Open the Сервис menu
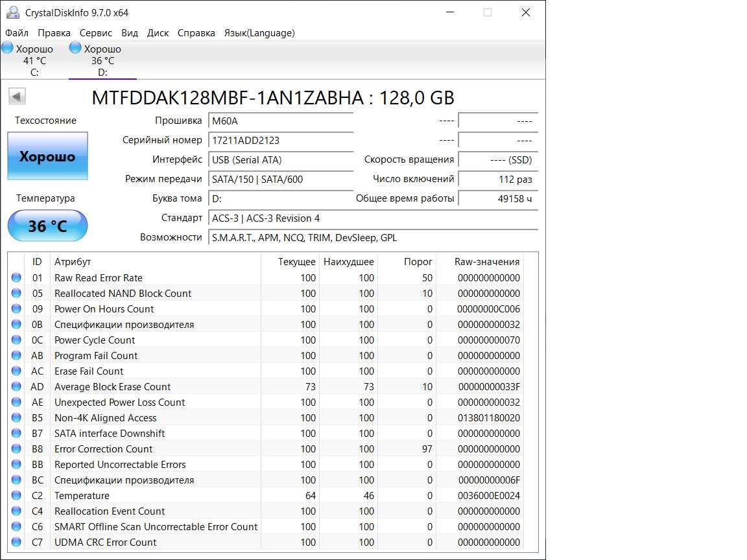This screenshot has width=747, height=560. pos(96,33)
